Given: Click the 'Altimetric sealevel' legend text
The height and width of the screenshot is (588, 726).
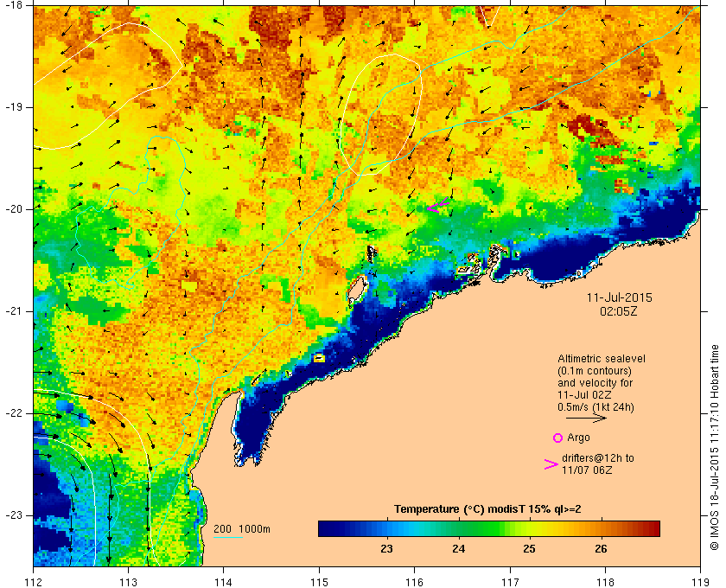Looking at the screenshot, I should tap(602, 359).
